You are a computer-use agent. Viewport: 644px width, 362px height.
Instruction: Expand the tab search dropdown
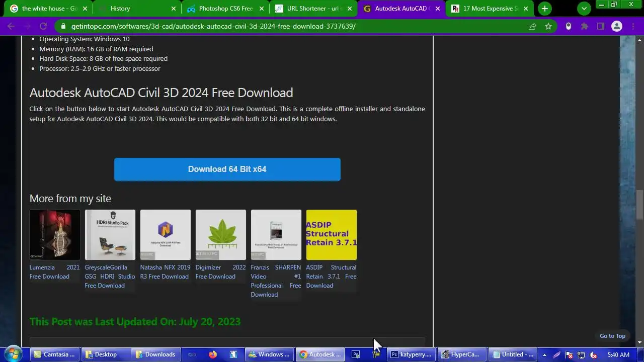point(584,9)
